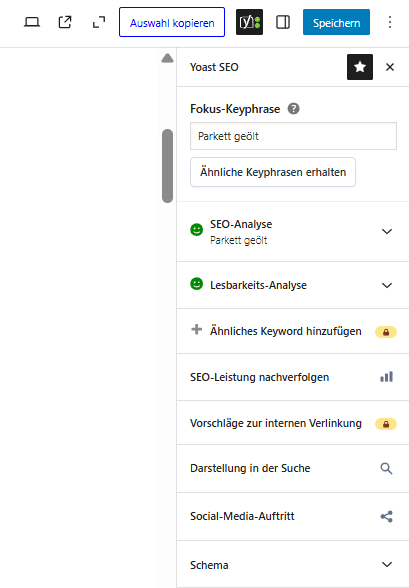Viewport: 409px width, 588px height.
Task: Click plus icon for Ähnliches Keyword hinzufügen
Action: [196, 330]
